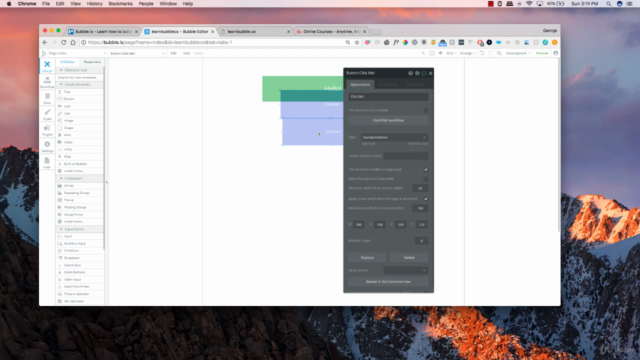The width and height of the screenshot is (640, 360).
Task: Open the Design tab in sidebar
Action: [x=47, y=66]
